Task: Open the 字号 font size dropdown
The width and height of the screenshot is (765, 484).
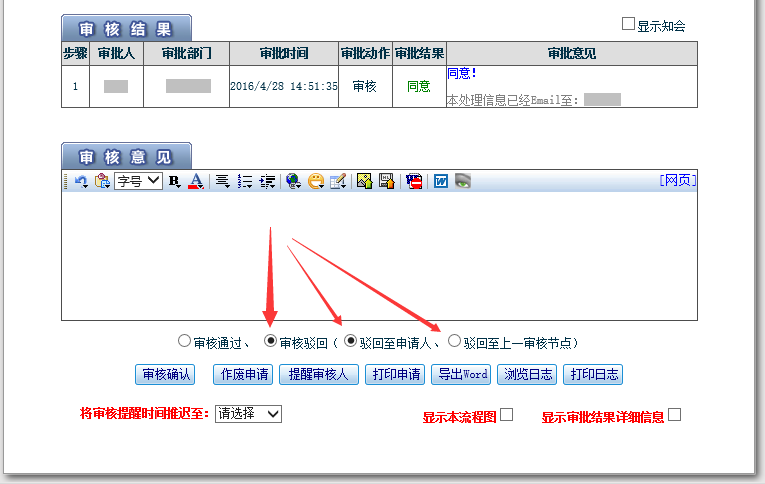Action: point(138,181)
